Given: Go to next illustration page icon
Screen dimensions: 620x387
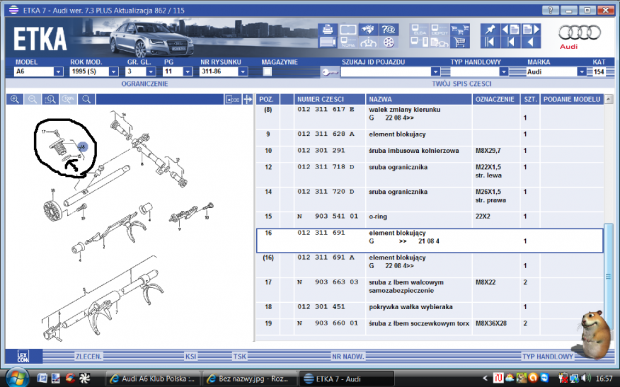Looking at the screenshot, I should (531, 30).
